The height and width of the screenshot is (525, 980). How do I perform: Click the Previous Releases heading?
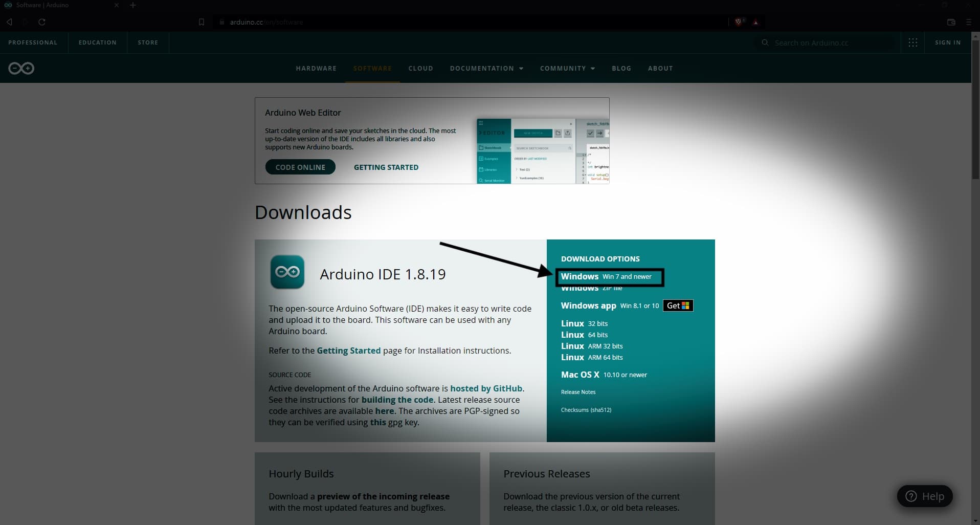[x=547, y=474]
